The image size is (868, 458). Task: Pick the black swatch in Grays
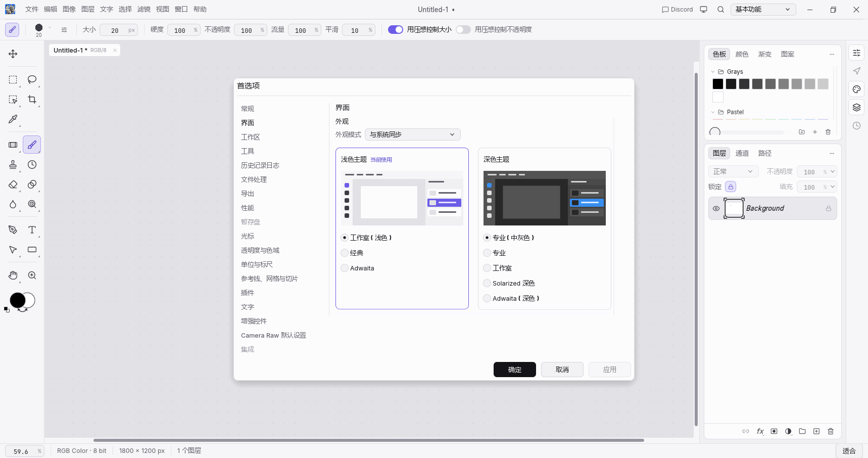pyautogui.click(x=718, y=84)
